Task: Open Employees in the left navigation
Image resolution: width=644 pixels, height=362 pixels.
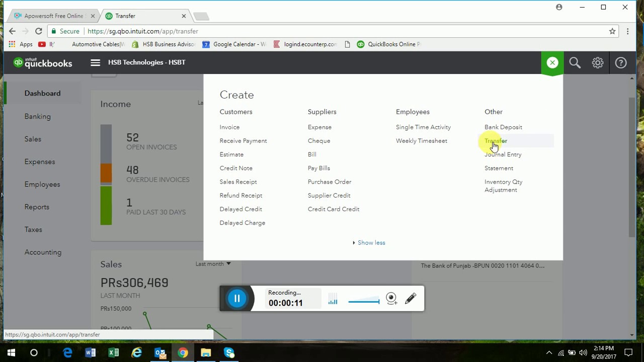Action: (42, 185)
